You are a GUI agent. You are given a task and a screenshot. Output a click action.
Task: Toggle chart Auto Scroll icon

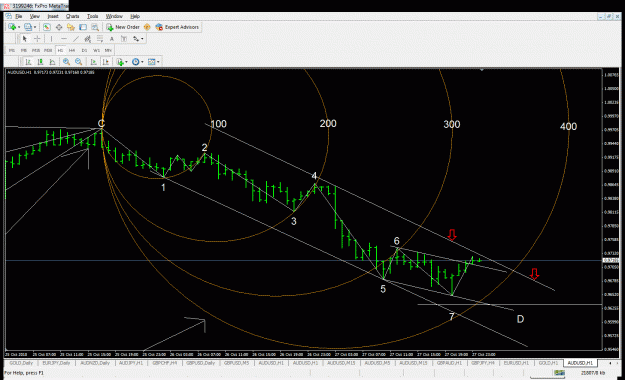pos(93,62)
